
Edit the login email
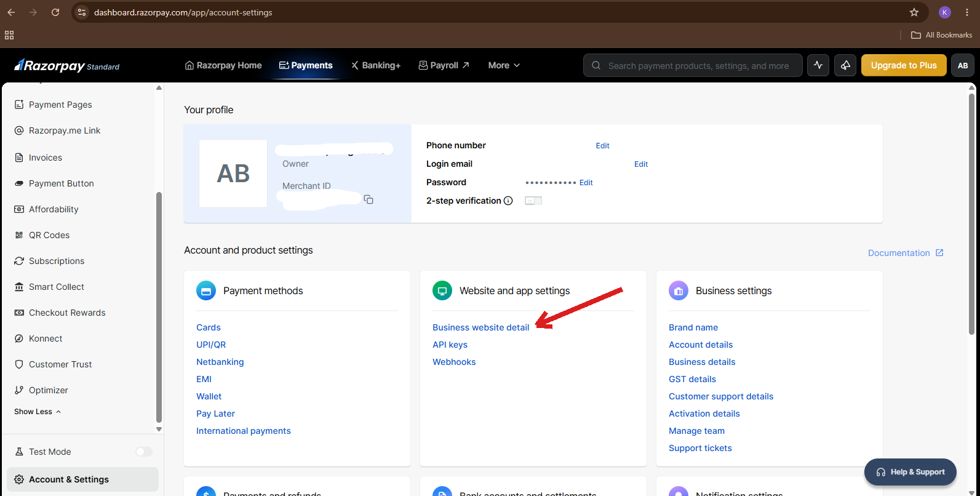point(641,164)
